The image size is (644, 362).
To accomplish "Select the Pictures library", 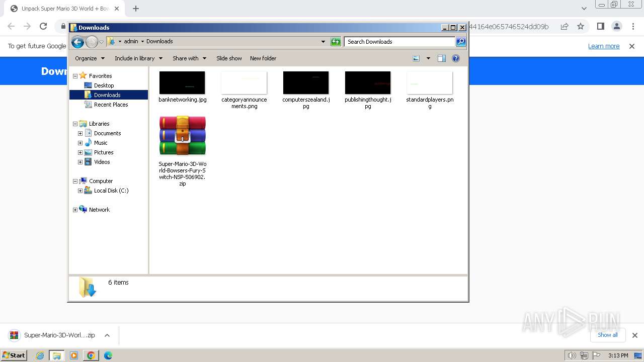I will point(104,152).
